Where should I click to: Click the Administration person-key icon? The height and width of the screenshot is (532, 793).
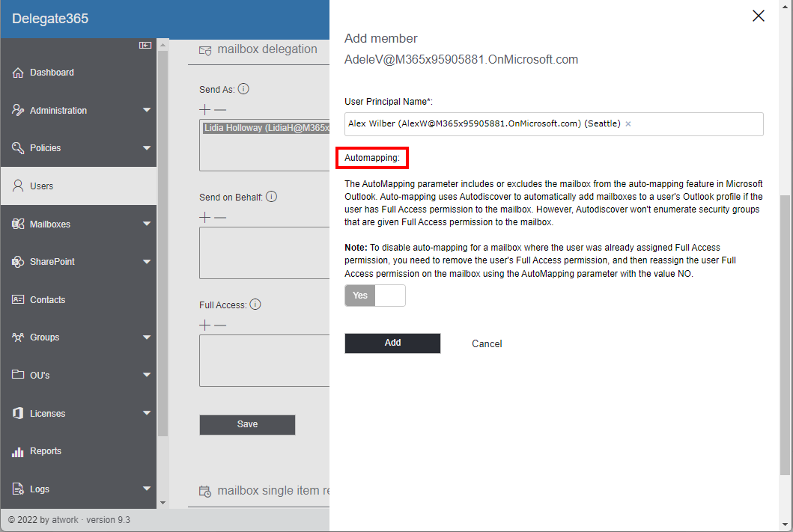(x=18, y=110)
